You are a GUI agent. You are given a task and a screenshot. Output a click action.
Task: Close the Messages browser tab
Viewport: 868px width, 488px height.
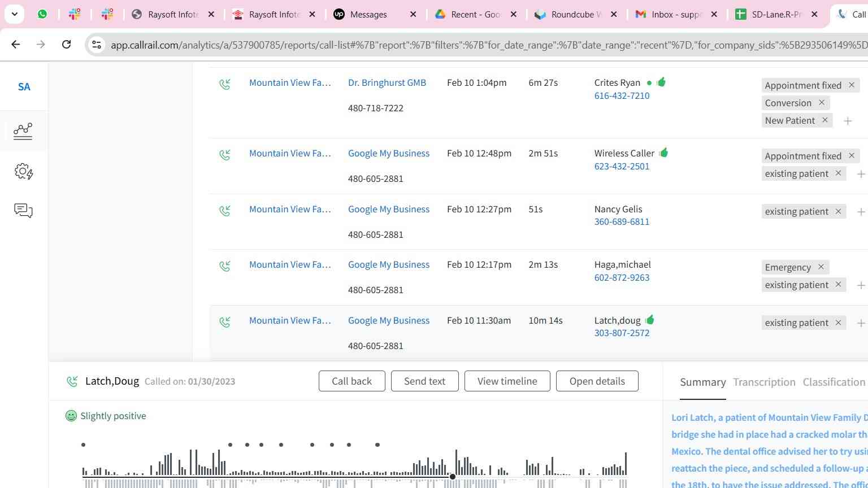point(413,14)
